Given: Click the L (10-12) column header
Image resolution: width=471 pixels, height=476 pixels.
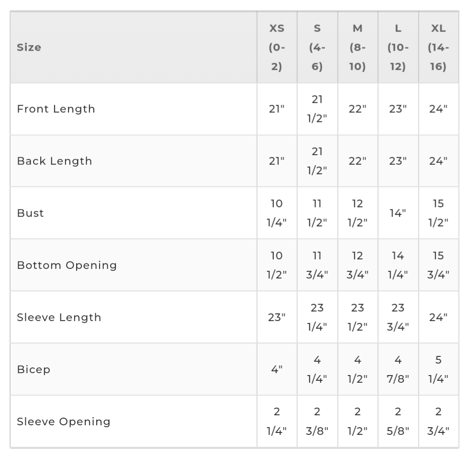Looking at the screenshot, I should 398,47.
